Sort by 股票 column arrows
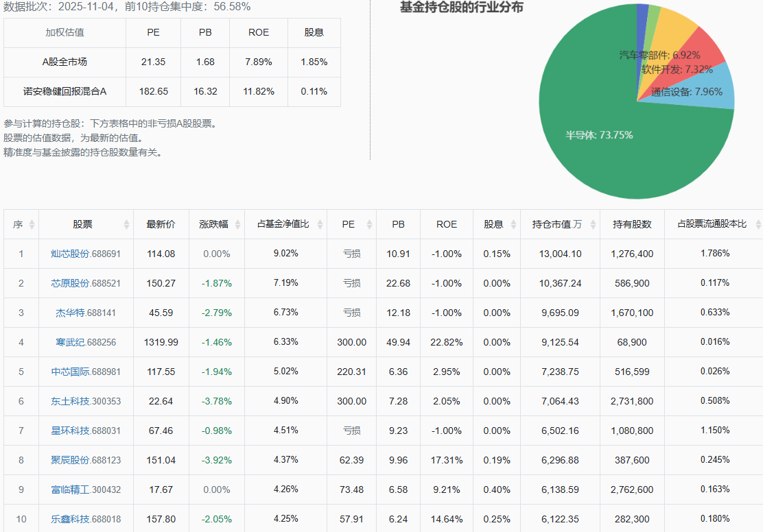 pyautogui.click(x=126, y=225)
